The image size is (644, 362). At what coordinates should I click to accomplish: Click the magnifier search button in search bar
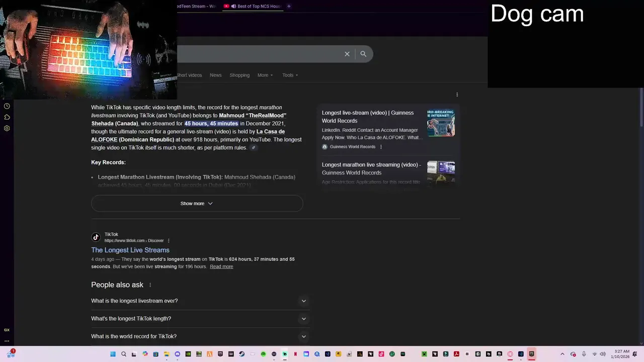click(363, 54)
